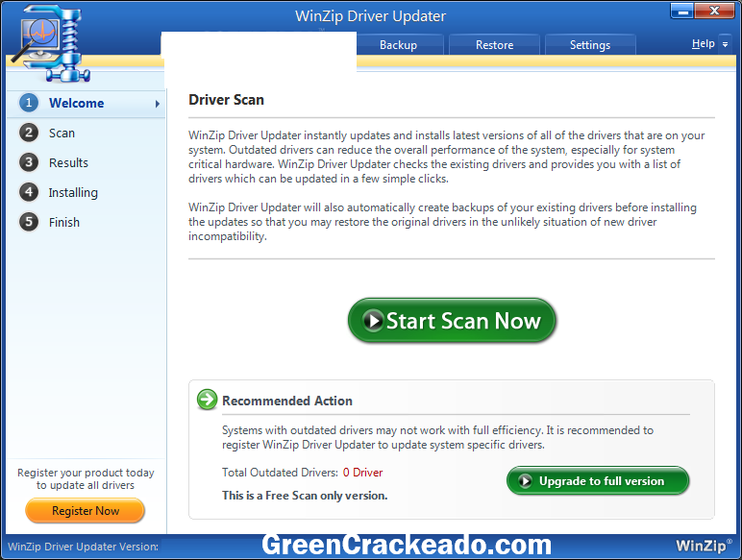Image resolution: width=742 pixels, height=560 pixels.
Task: Click the 'Recommended Action' heading
Action: (x=287, y=401)
